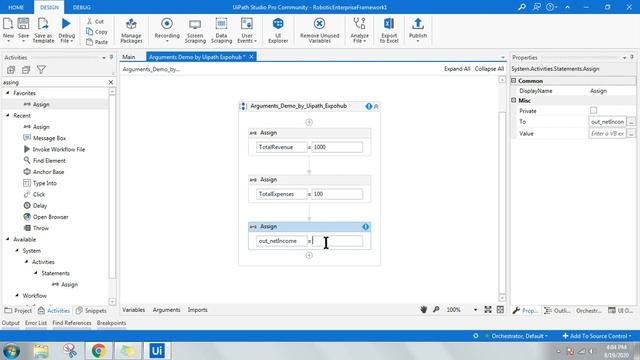This screenshot has width=640, height=360.
Task: Open the Variables panel
Action: pyautogui.click(x=133, y=310)
